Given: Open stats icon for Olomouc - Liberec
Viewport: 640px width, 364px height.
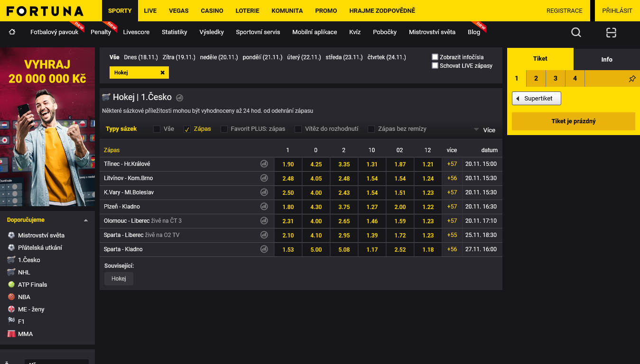Looking at the screenshot, I should (264, 220).
